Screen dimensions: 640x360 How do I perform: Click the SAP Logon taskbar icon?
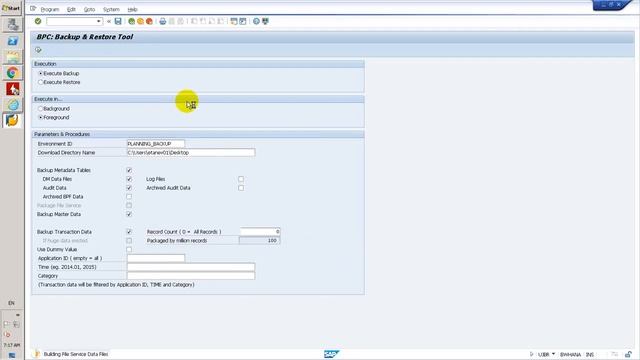click(x=12, y=120)
